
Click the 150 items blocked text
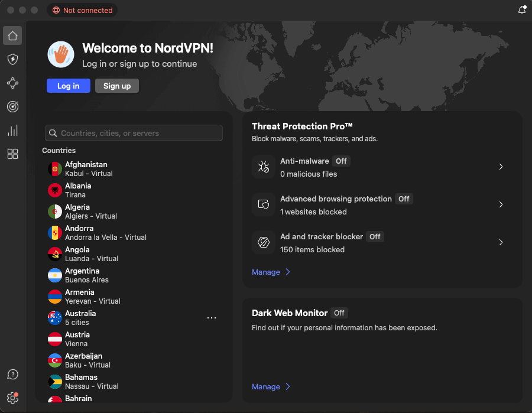click(312, 249)
